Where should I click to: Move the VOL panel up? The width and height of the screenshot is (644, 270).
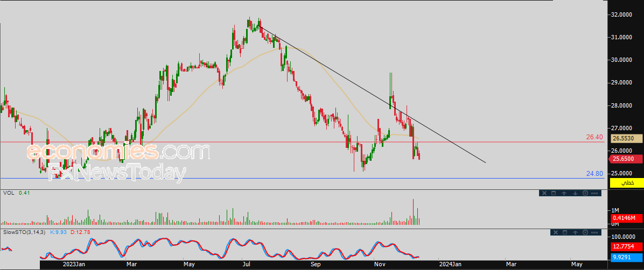click(x=564, y=193)
